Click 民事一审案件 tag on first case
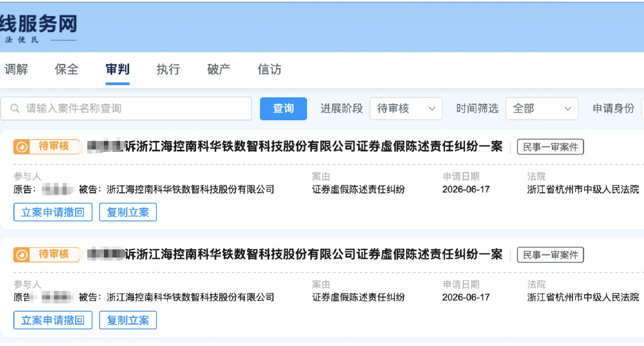644x346 pixels. click(550, 147)
